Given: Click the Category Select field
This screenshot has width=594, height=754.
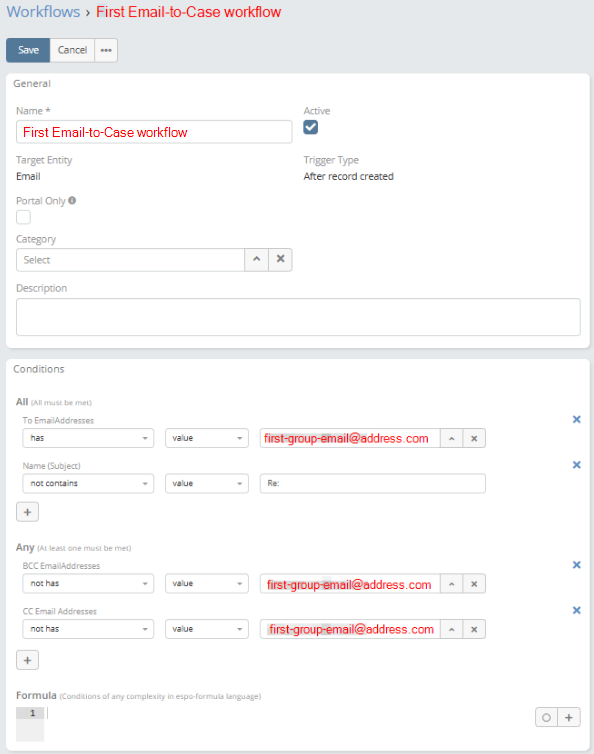Looking at the screenshot, I should point(130,260).
